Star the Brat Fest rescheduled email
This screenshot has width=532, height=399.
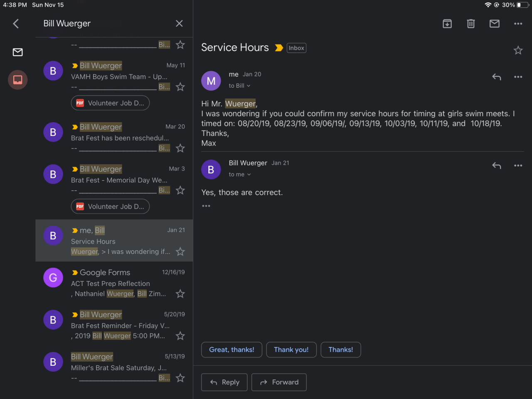click(180, 148)
